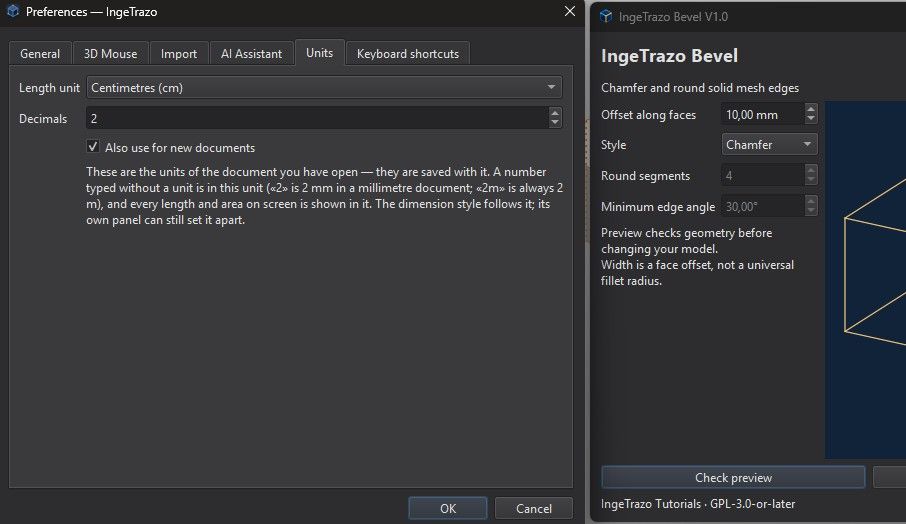This screenshot has height=524, width=906.
Task: Toggle Also use for new documents checkbox
Action: 92,147
